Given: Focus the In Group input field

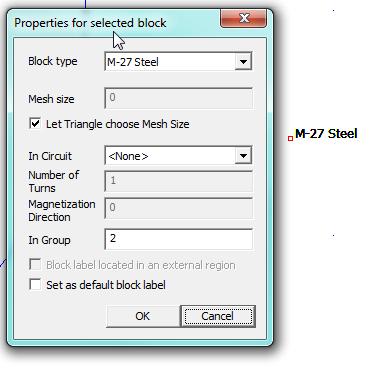Looking at the screenshot, I should click(178, 239).
